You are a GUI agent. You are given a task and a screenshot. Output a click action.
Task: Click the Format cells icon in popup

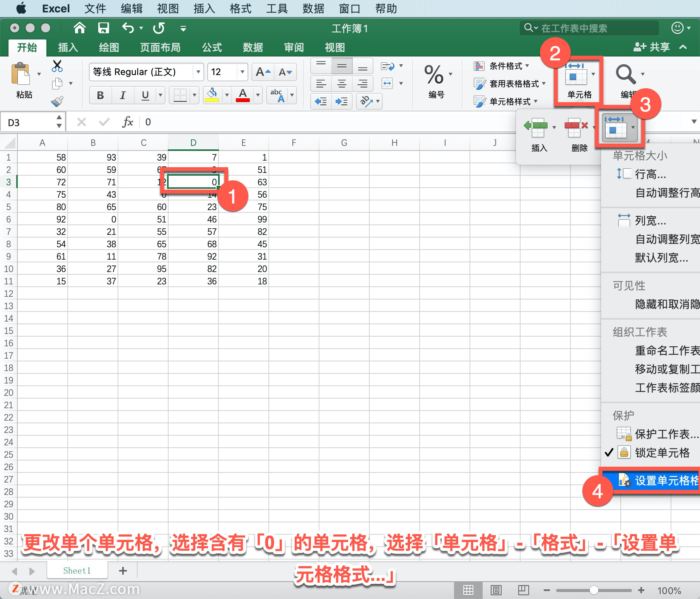pyautogui.click(x=616, y=127)
